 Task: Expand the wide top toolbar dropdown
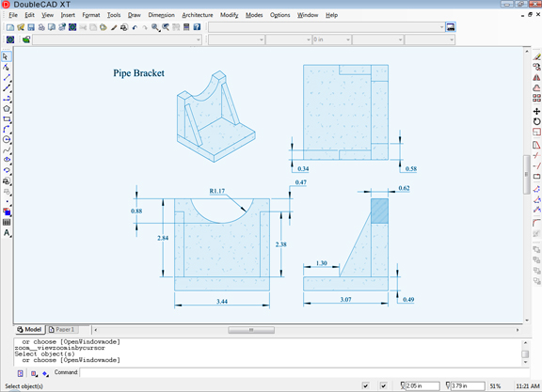(327, 27)
